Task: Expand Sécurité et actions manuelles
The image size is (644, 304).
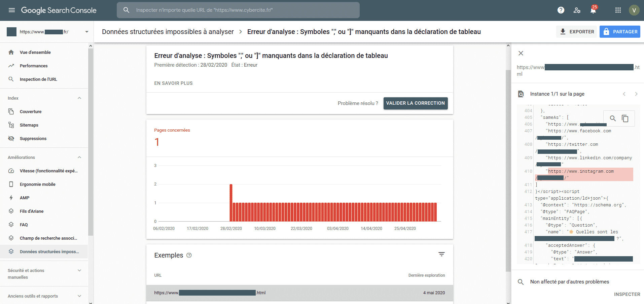Action: pos(79,270)
